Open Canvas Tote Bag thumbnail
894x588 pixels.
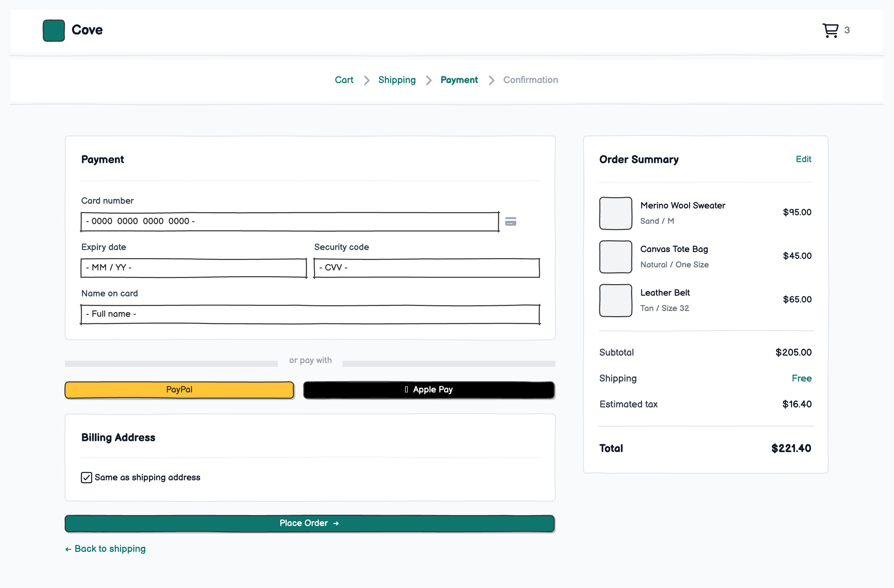click(x=616, y=257)
